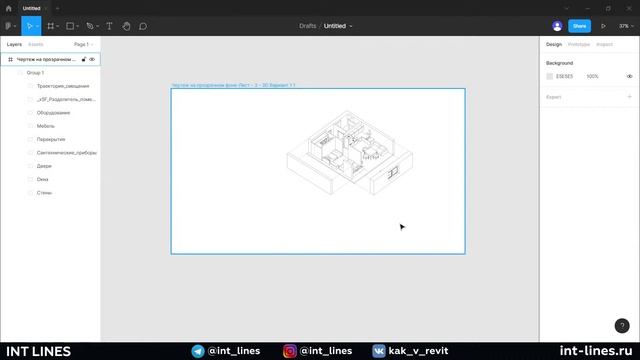Go to the Home screen icon
Screen dimensions: 640x360
click(9, 8)
